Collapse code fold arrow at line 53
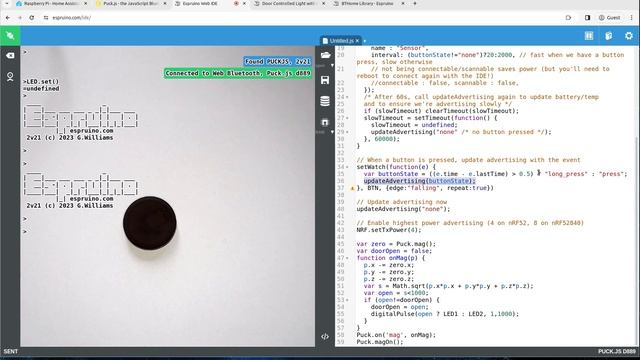 pyautogui.click(x=347, y=300)
